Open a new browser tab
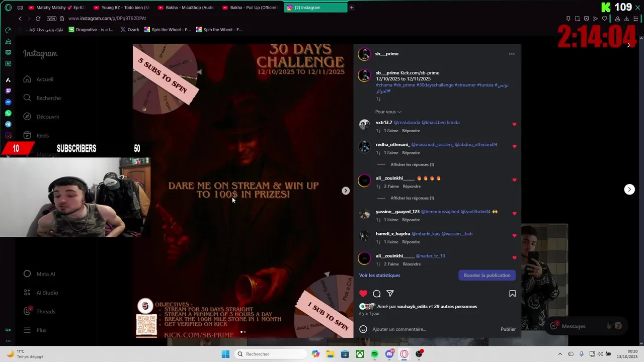The height and width of the screenshot is (362, 644). pyautogui.click(x=352, y=8)
